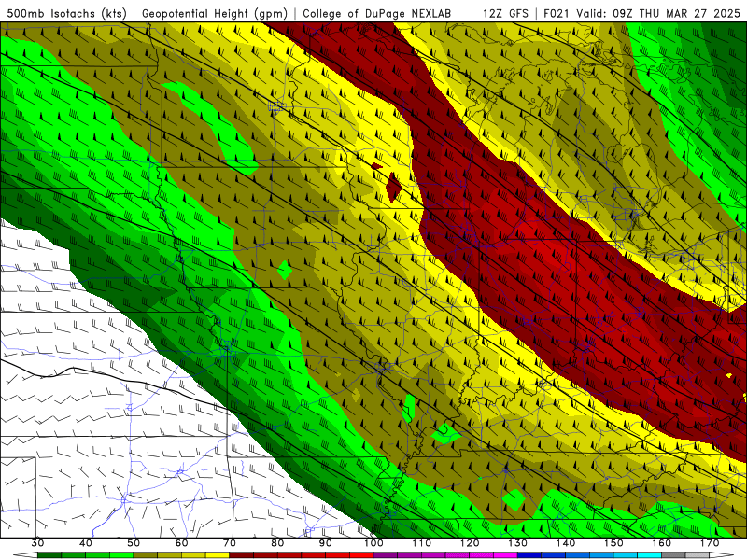
Task: Click the dark blue swatch right of 130
Action: point(529,555)
